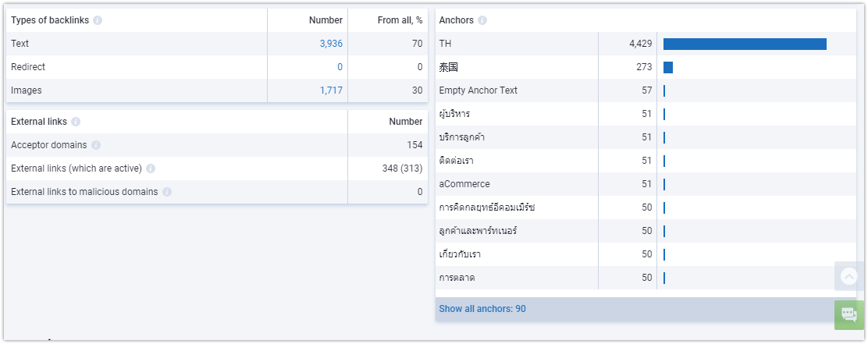The width and height of the screenshot is (868, 344).
Task: Show info for malicious domains links
Action: click(x=167, y=192)
